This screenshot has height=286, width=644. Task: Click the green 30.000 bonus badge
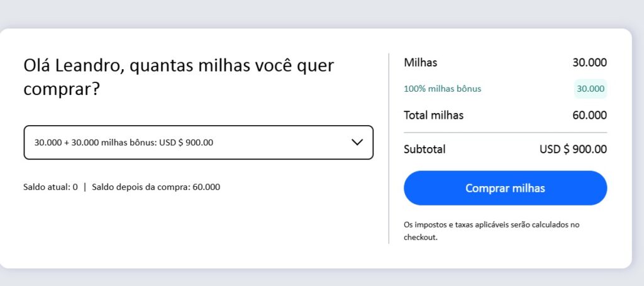click(x=590, y=89)
